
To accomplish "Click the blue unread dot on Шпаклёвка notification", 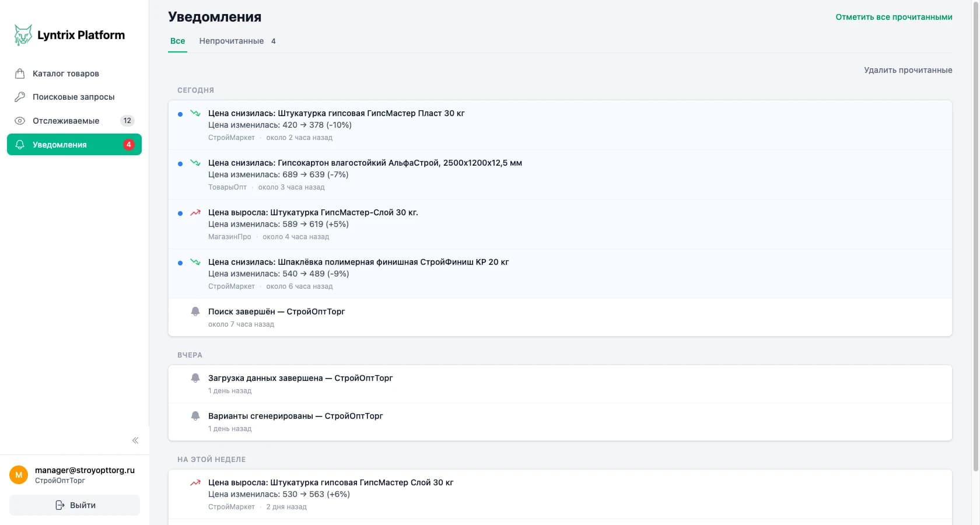I will 180,263.
